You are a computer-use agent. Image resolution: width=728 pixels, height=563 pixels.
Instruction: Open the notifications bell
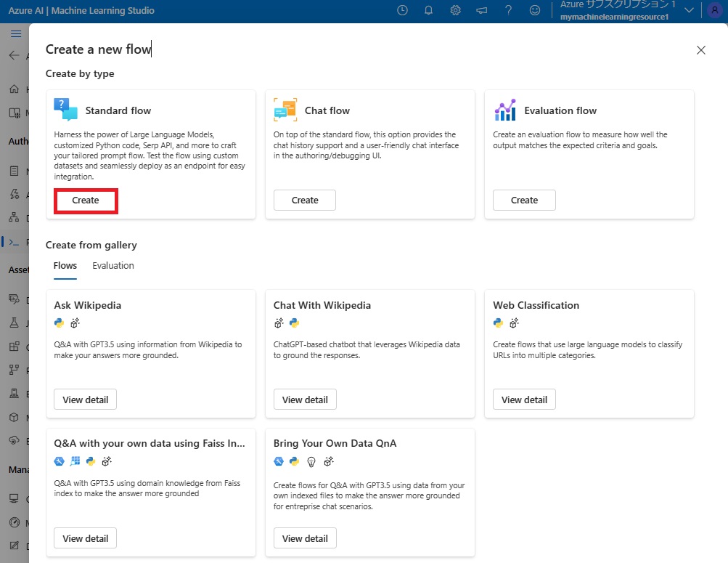pyautogui.click(x=428, y=10)
